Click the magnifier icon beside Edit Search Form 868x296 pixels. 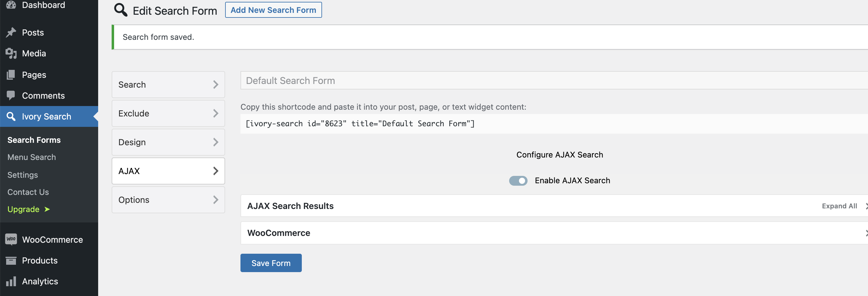pos(121,10)
